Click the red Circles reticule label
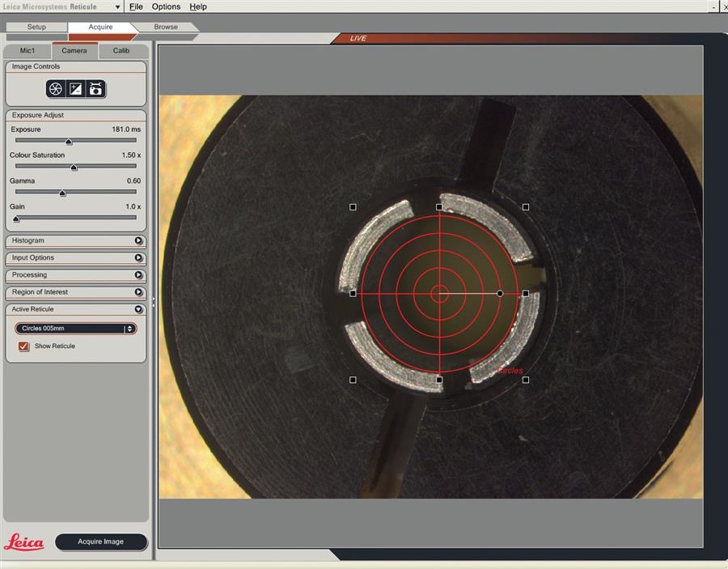Image resolution: width=728 pixels, height=569 pixels. [510, 371]
